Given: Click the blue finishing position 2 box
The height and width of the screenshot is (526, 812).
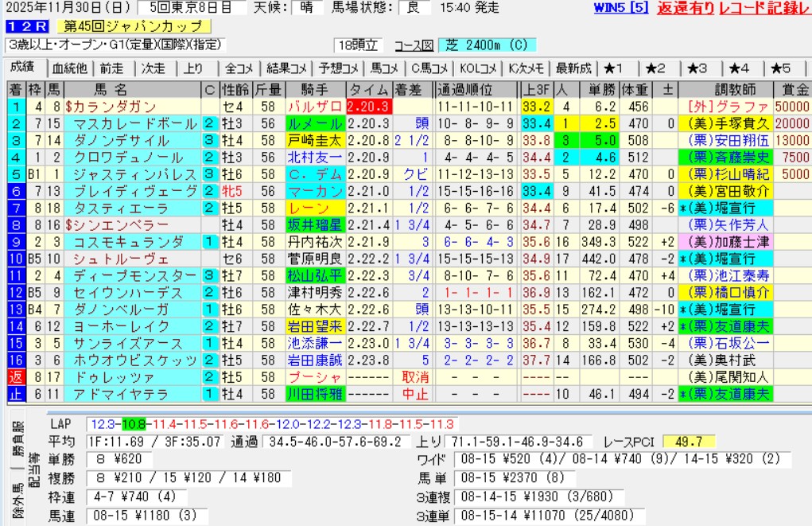Looking at the screenshot, I should pos(16,123).
